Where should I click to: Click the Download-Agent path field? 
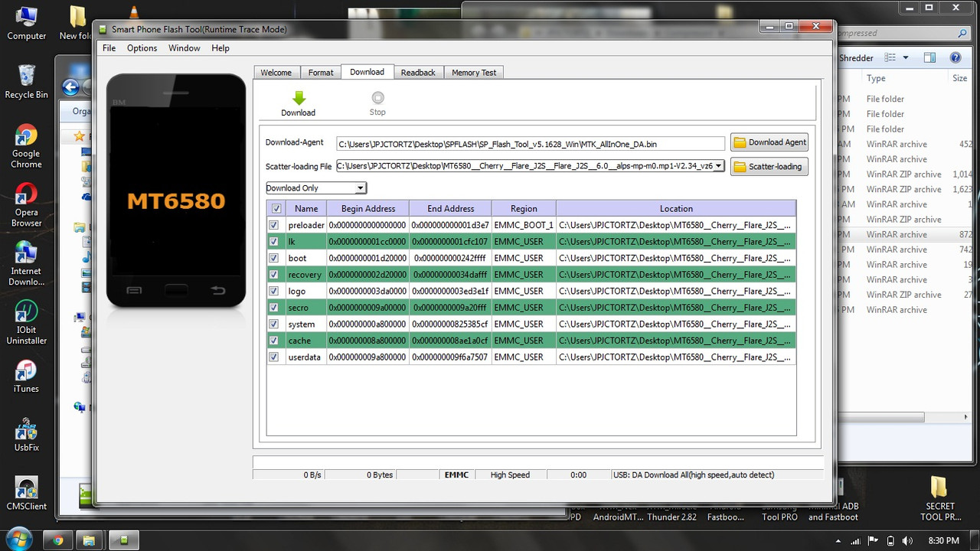click(x=531, y=144)
